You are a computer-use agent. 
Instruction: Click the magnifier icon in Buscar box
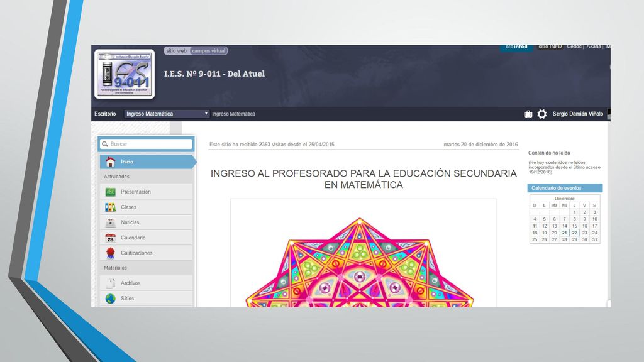(x=105, y=144)
